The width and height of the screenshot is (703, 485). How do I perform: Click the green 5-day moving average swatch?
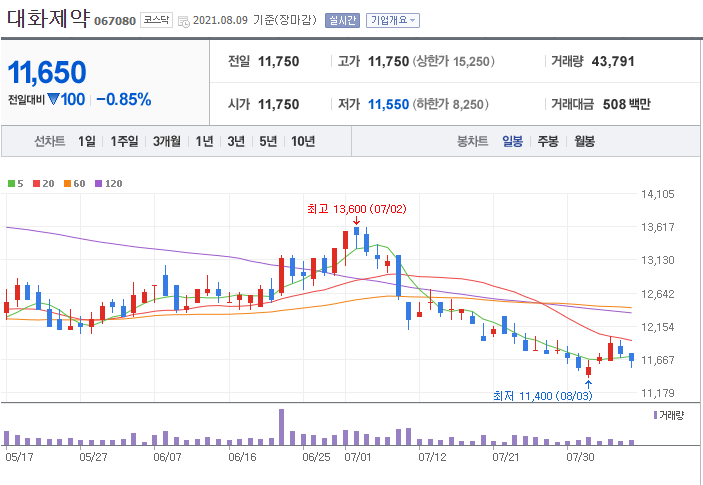(x=12, y=183)
